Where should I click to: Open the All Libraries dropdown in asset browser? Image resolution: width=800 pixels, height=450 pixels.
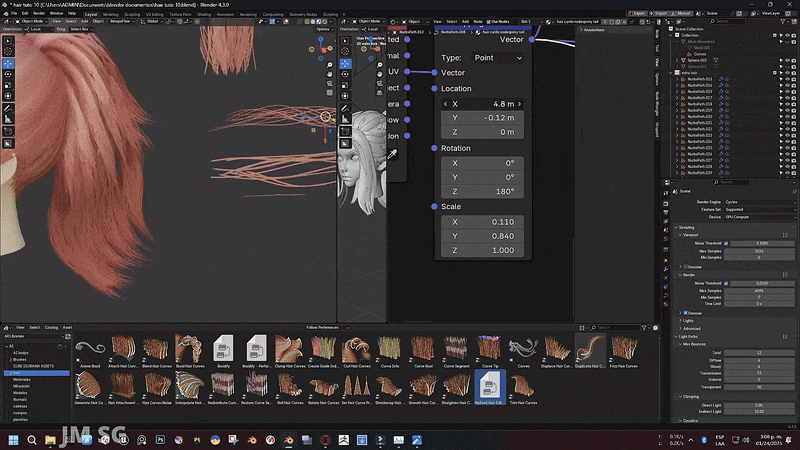click(x=33, y=336)
